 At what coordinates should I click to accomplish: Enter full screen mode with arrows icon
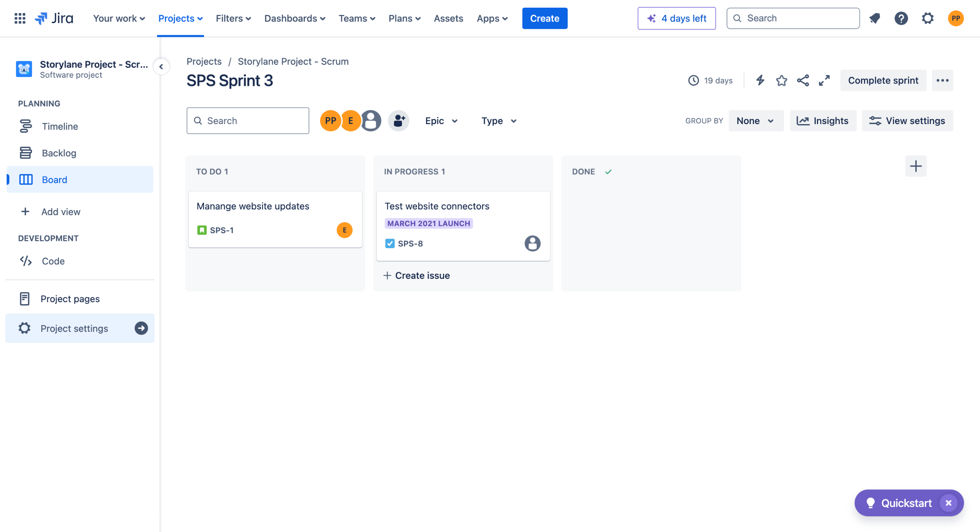824,80
